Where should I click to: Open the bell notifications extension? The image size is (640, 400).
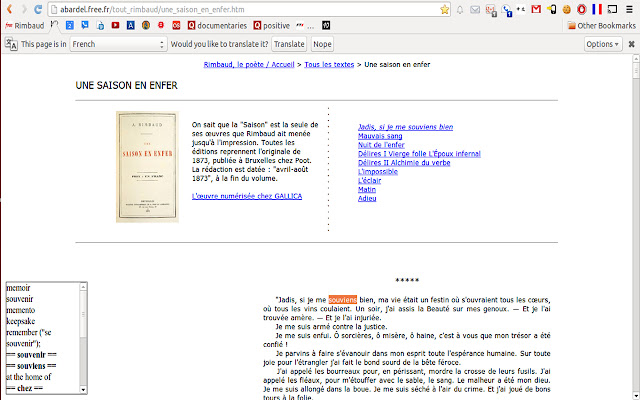pos(460,9)
